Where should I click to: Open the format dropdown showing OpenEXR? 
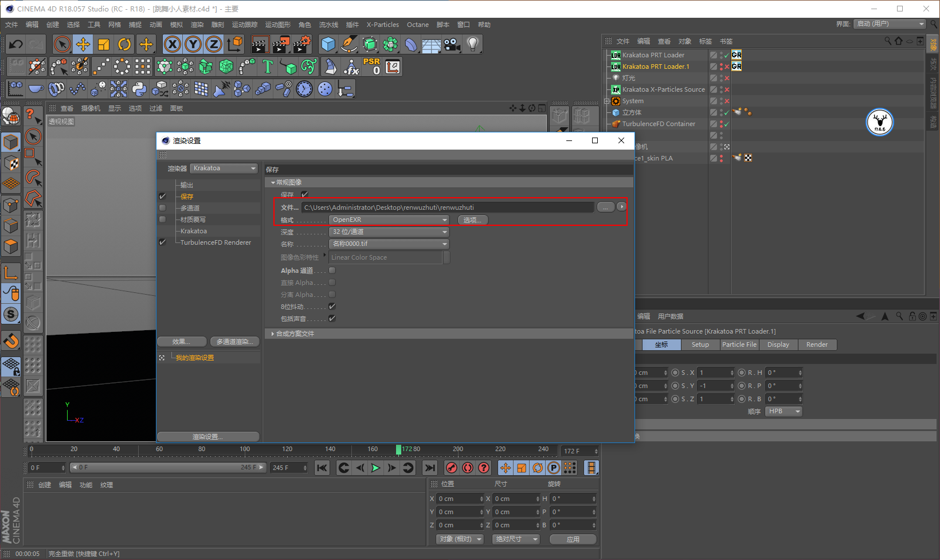pos(389,220)
